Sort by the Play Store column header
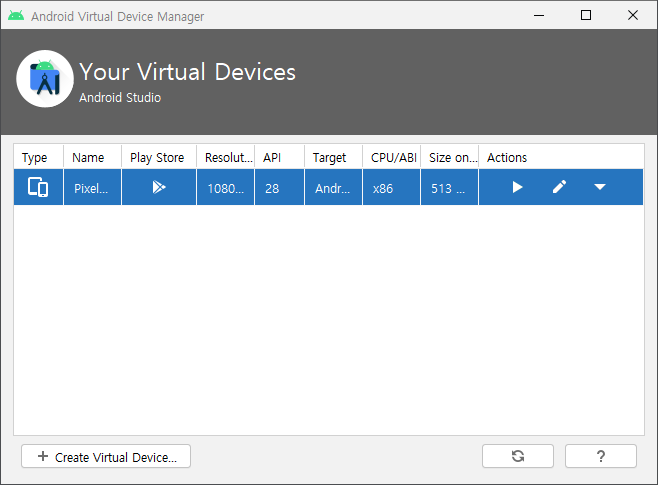 click(159, 157)
